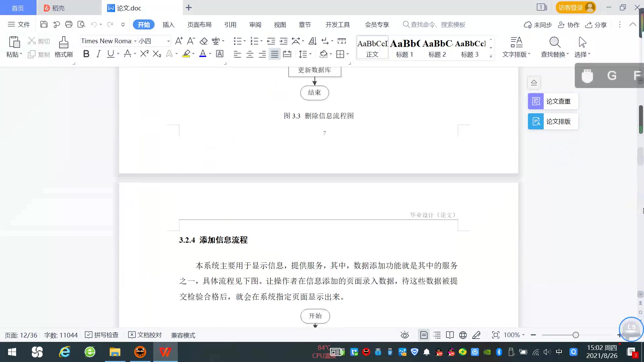Open WPS from the Windows taskbar
The width and height of the screenshot is (644, 362).
point(165,352)
